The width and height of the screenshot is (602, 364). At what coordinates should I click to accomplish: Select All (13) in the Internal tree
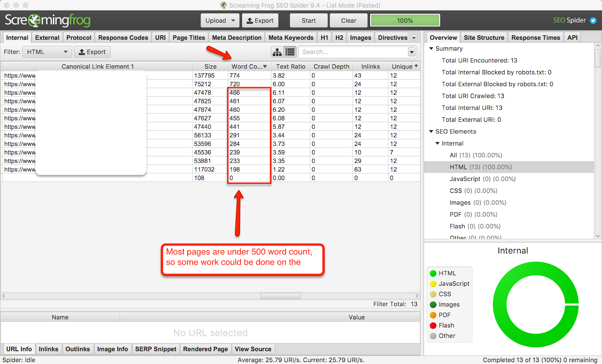[x=476, y=155]
